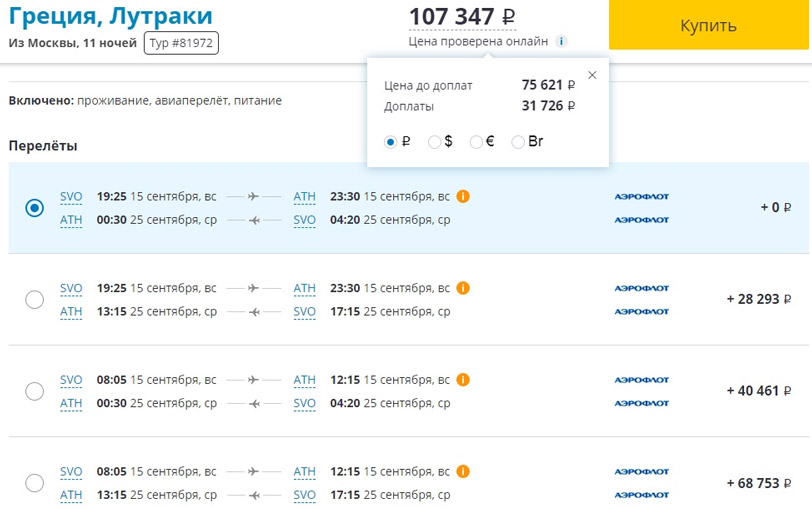This screenshot has height=531, width=812.
Task: Click SVO departure airport code in first option
Action: pos(71,197)
